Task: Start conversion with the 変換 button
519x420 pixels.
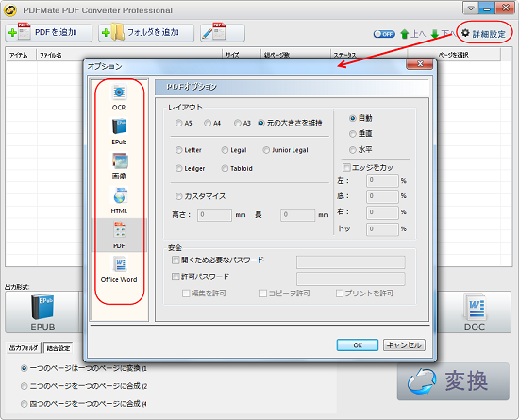Action: pyautogui.click(x=453, y=381)
